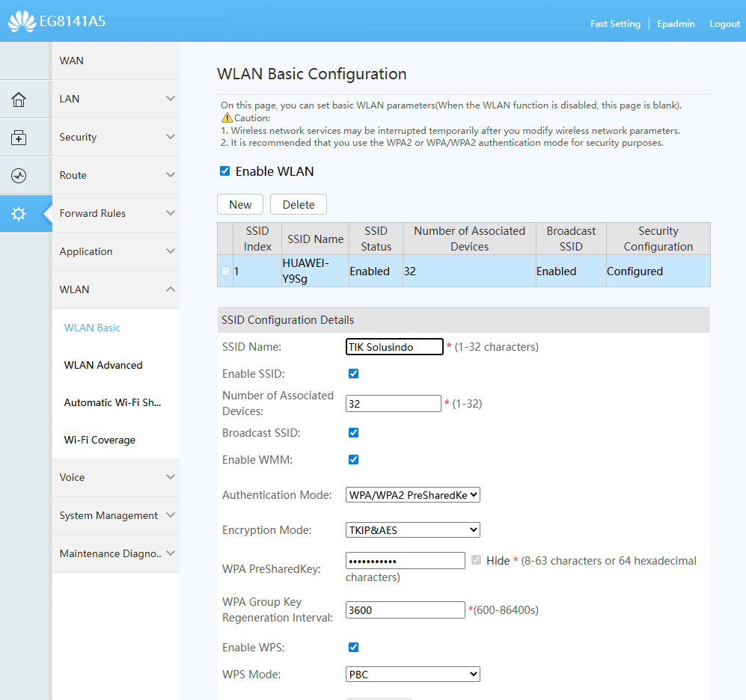Click the Fast Setting link

coord(615,24)
